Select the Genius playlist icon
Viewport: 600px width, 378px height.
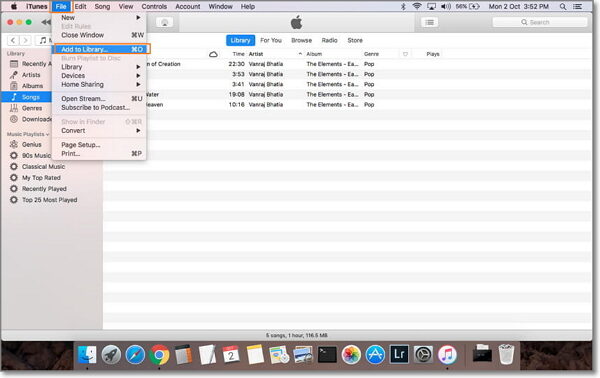click(14, 144)
